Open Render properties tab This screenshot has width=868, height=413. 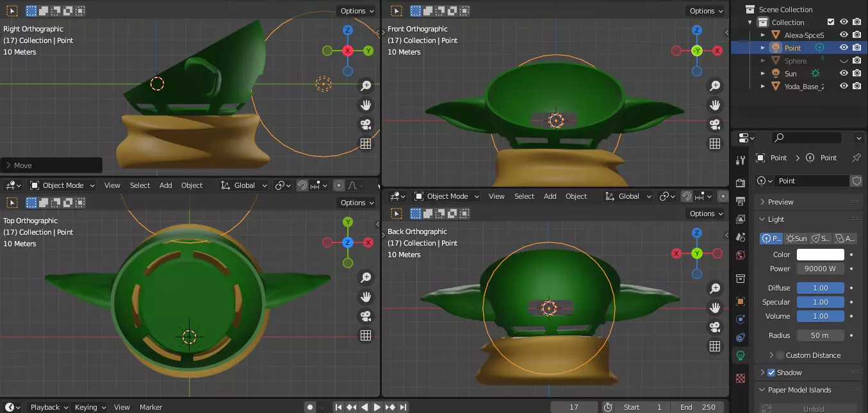point(741,183)
